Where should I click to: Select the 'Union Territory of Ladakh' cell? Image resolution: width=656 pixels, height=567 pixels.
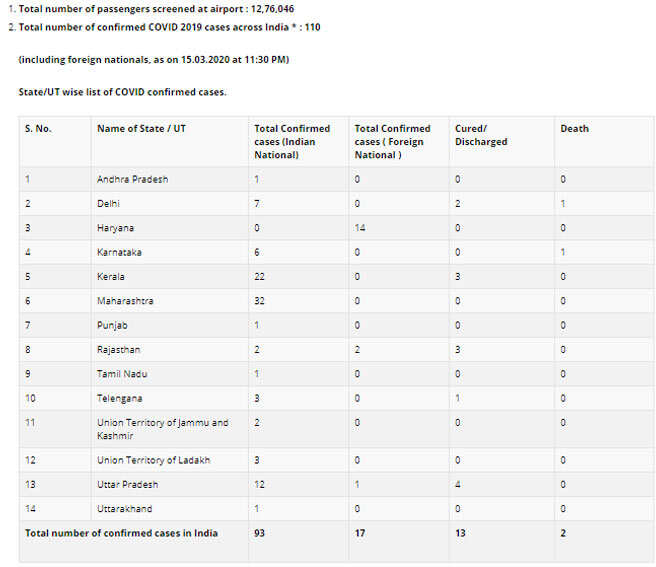[154, 460]
